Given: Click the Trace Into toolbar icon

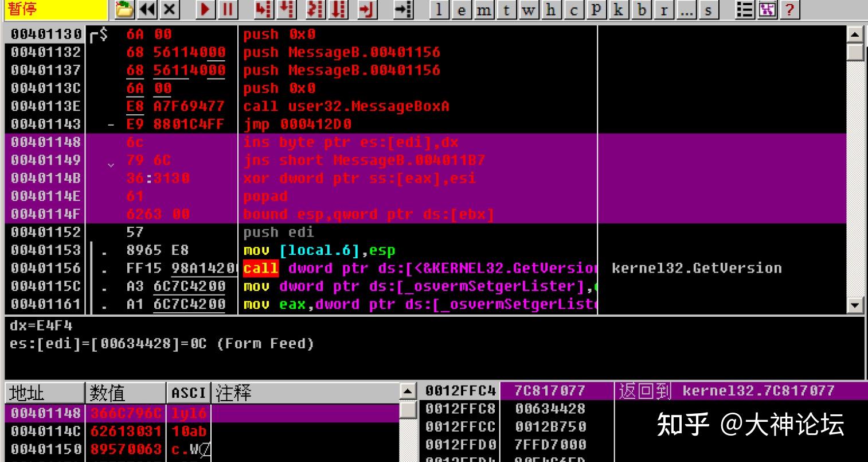Looking at the screenshot, I should pyautogui.click(x=316, y=10).
